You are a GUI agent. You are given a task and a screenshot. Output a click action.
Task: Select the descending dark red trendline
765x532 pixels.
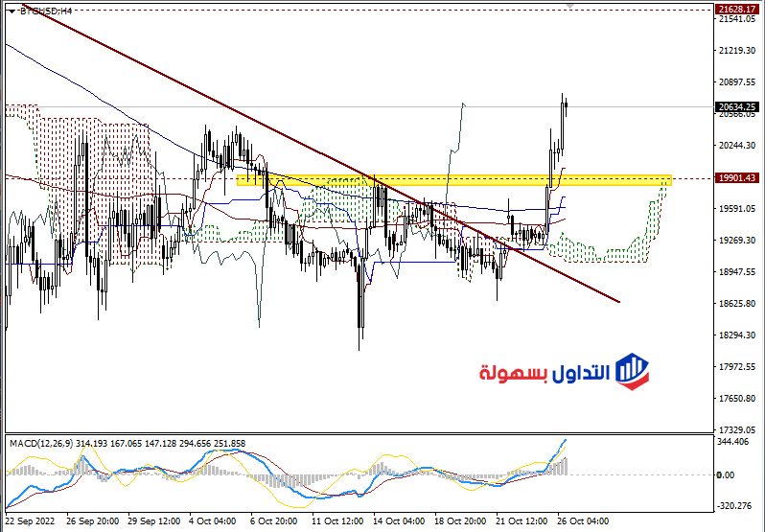click(x=322, y=153)
